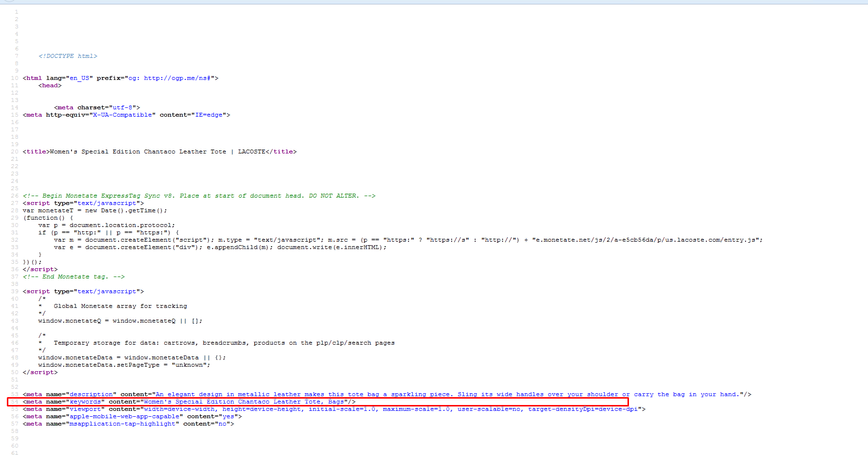The width and height of the screenshot is (868, 455).
Task: Click the DOCTYPE html declaration
Action: 68,56
